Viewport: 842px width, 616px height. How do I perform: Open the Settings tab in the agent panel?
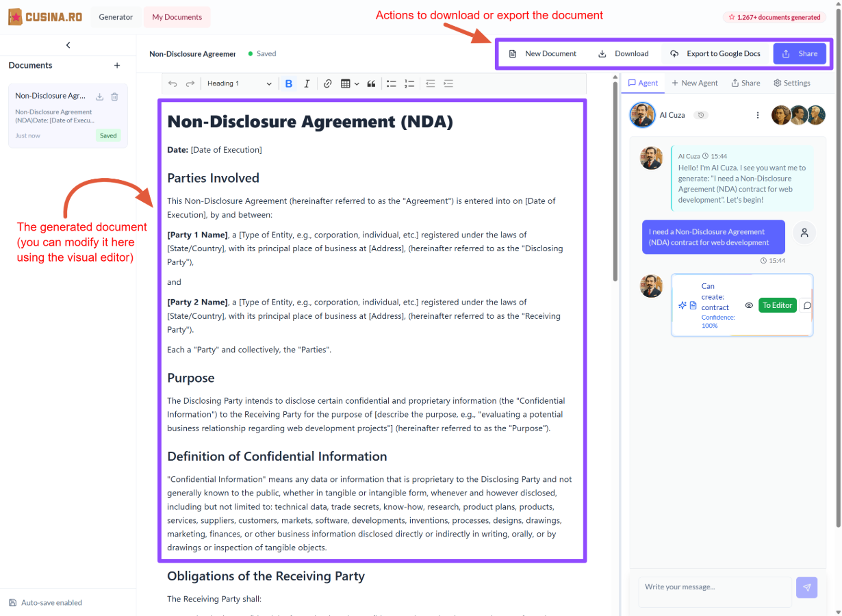(x=792, y=83)
